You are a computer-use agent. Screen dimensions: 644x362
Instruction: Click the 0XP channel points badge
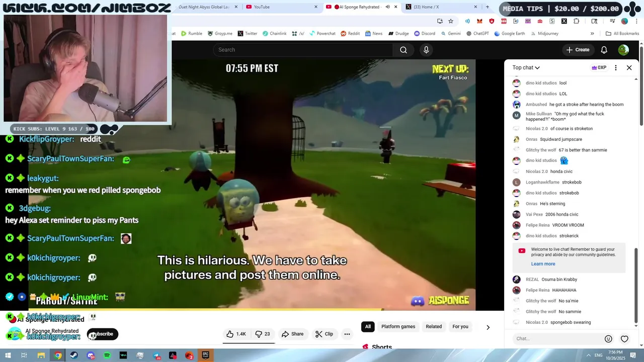tap(599, 67)
